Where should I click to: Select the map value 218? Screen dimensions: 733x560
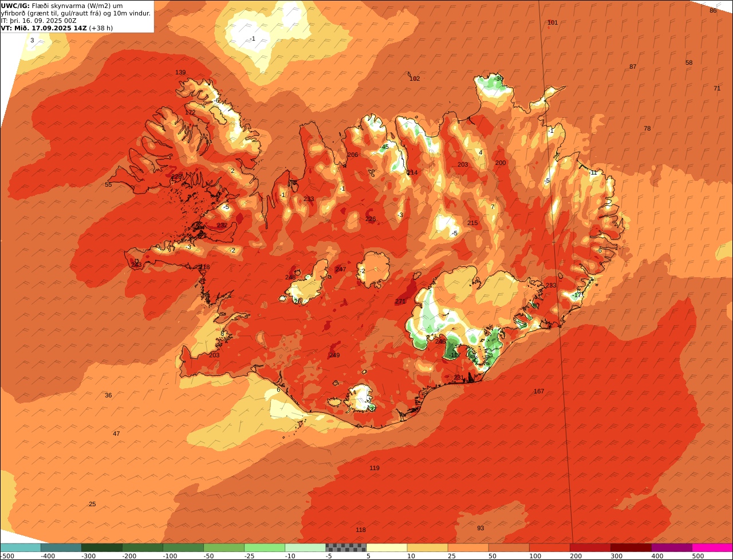point(204,267)
